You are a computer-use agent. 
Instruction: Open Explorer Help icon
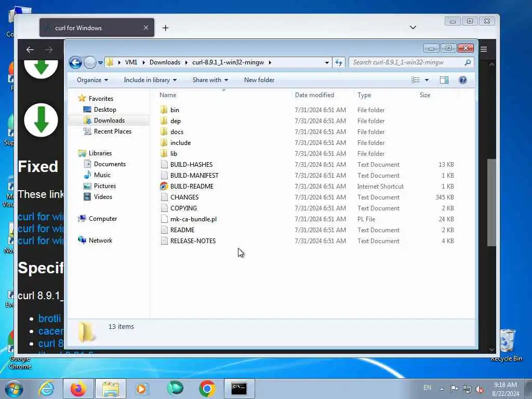462,80
